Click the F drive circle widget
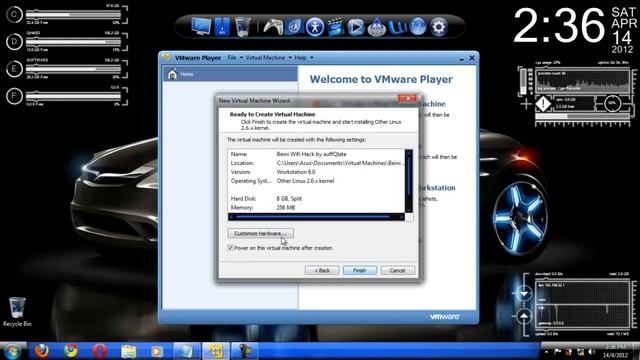Image resolution: width=640 pixels, height=360 pixels. click(x=14, y=96)
